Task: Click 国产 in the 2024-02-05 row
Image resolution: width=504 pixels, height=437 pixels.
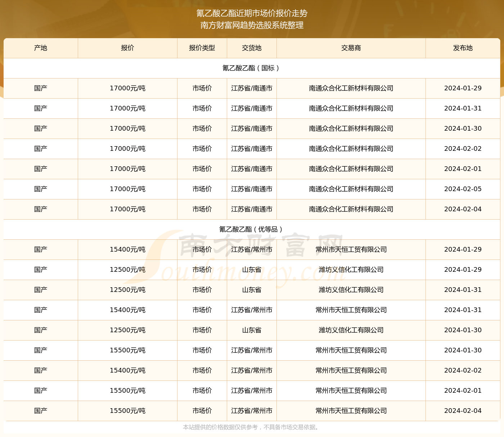Action: (x=41, y=189)
